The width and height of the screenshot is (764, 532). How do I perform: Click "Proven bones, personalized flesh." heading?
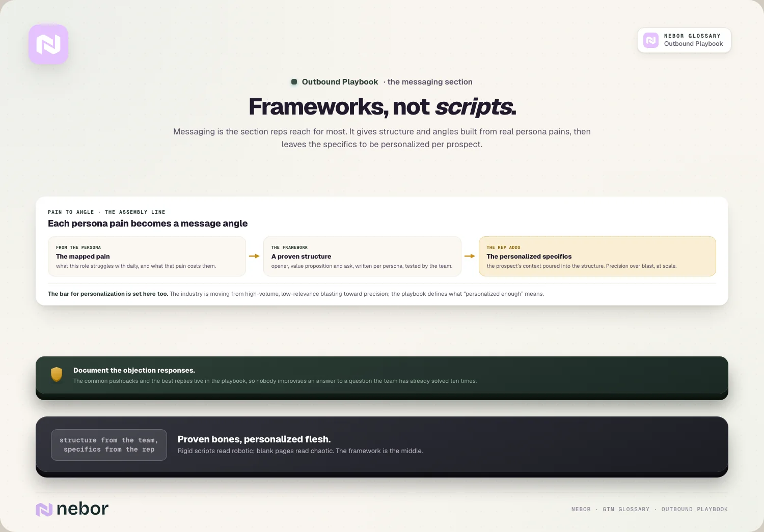(254, 439)
